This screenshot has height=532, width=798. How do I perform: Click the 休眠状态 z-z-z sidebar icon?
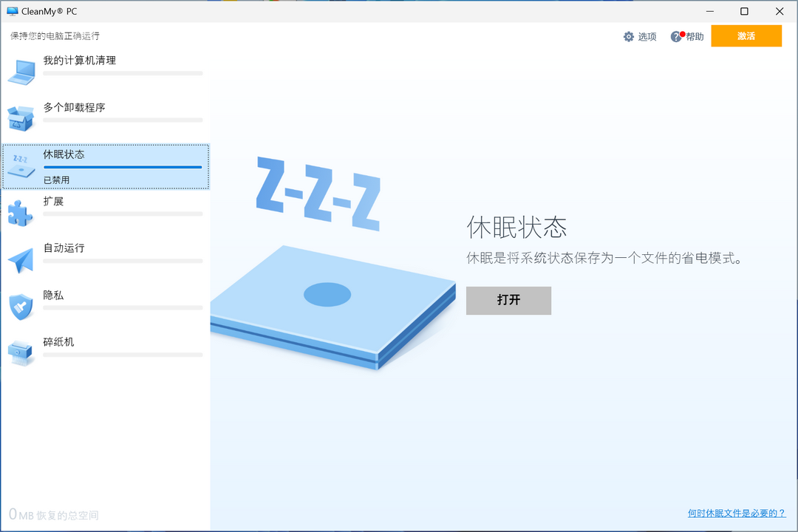pos(21,166)
